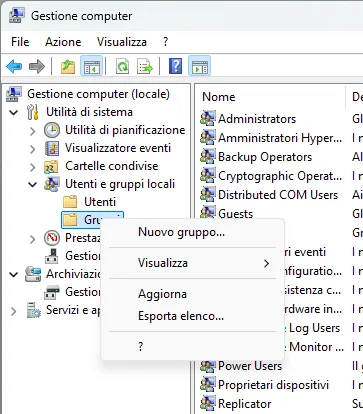
Task: Collapse the Archiviazione node
Action: 14,275
